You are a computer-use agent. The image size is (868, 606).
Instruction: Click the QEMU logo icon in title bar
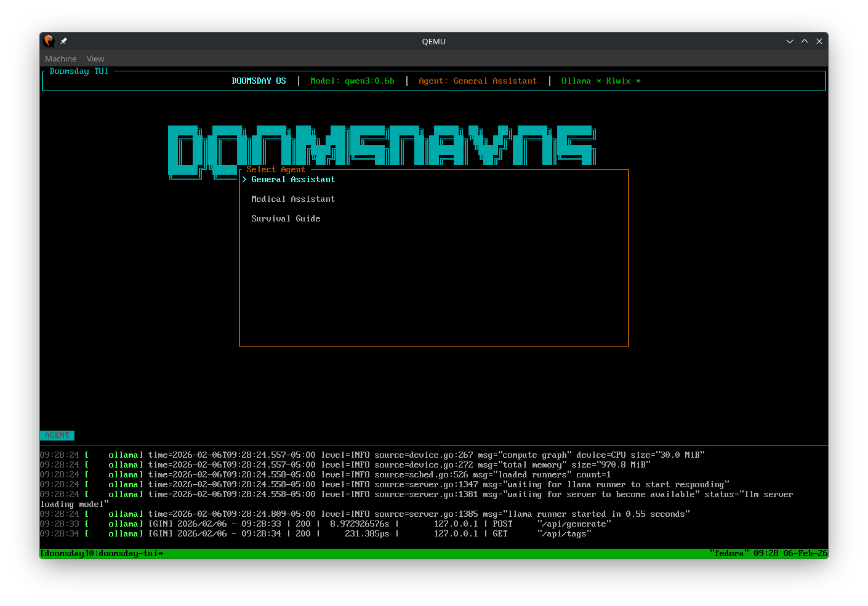click(49, 41)
